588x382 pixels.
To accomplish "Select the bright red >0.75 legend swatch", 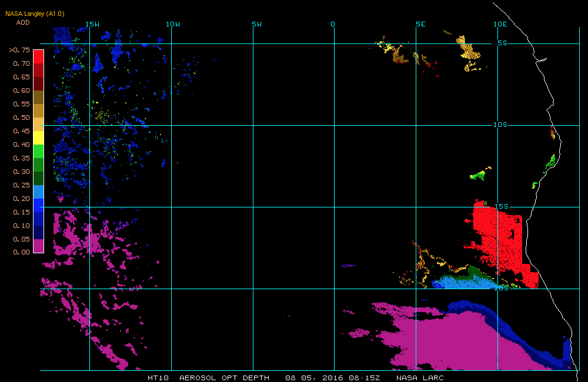I will click(x=39, y=56).
